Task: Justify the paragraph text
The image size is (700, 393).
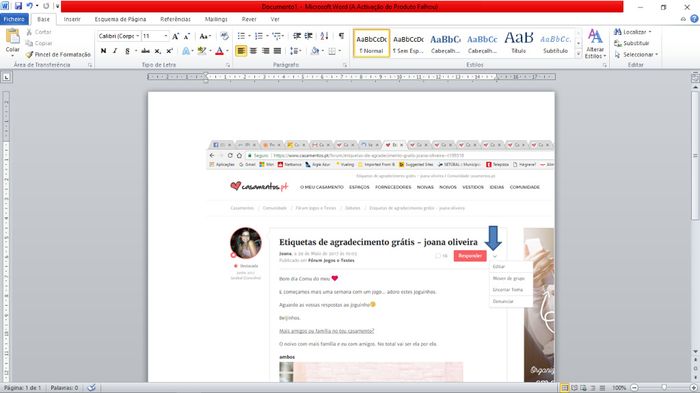Action: pyautogui.click(x=277, y=51)
